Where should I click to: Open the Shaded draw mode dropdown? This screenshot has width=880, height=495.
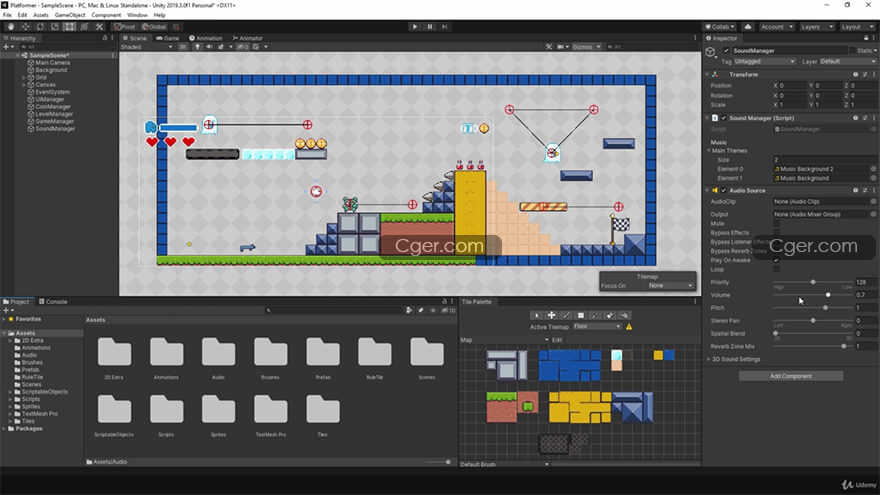[146, 47]
